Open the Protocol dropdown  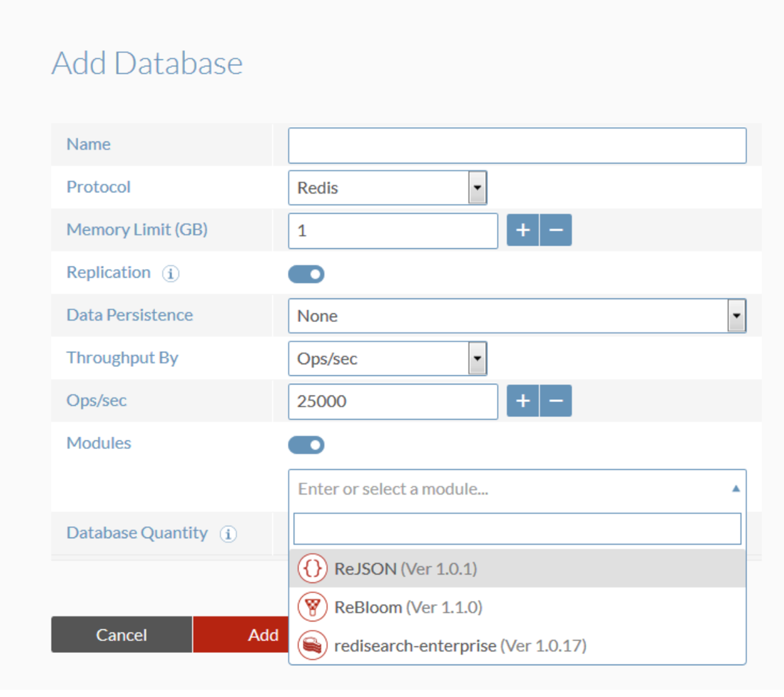click(387, 188)
